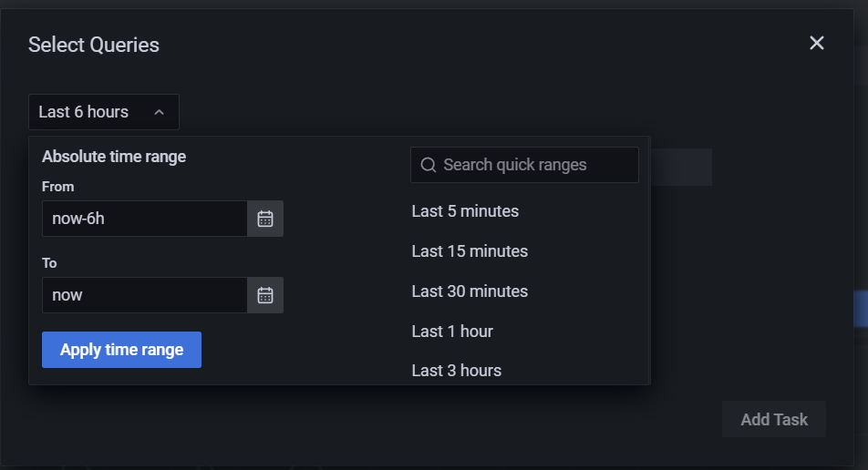The image size is (868, 470).
Task: Choose the Last 3 hours quick range
Action: pyautogui.click(x=456, y=371)
